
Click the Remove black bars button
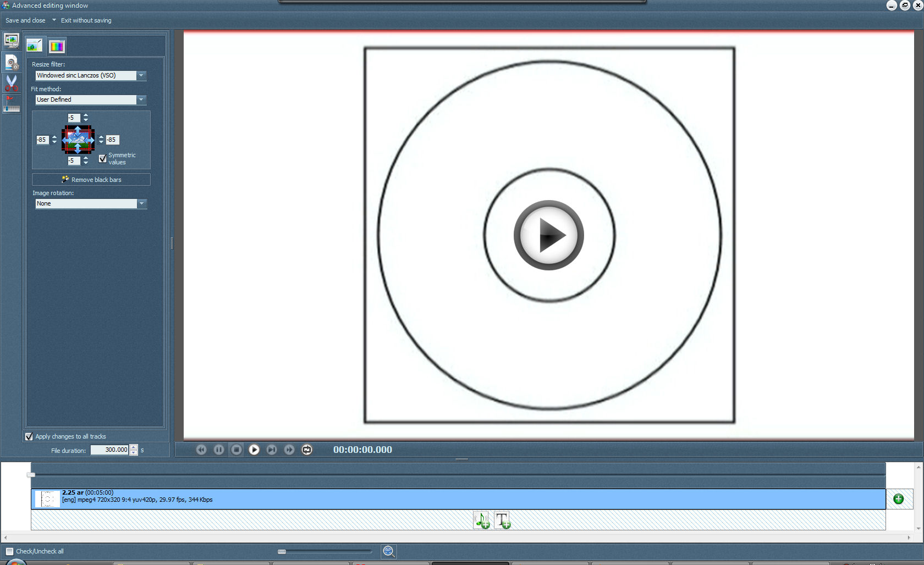coord(91,180)
